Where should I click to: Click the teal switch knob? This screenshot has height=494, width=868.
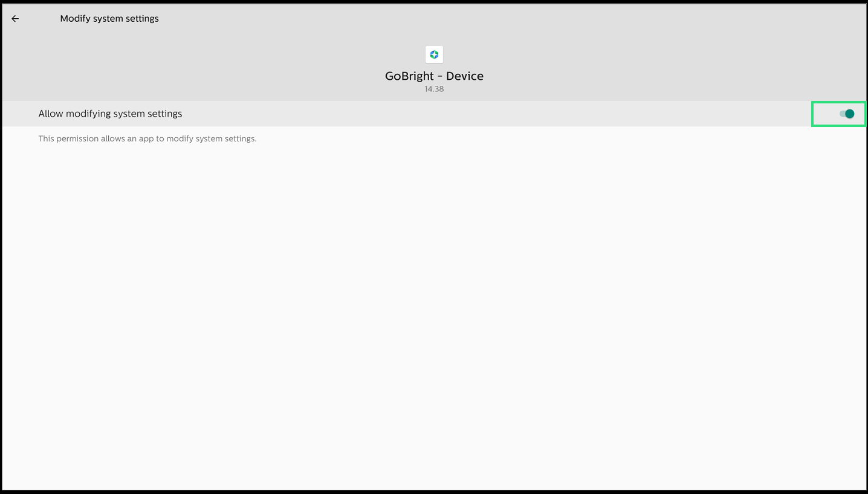(x=850, y=114)
